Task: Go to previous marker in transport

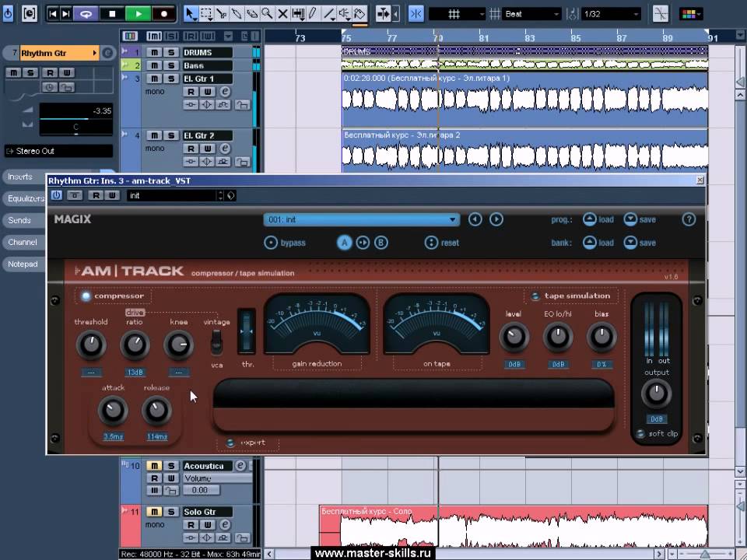Action: [x=53, y=14]
